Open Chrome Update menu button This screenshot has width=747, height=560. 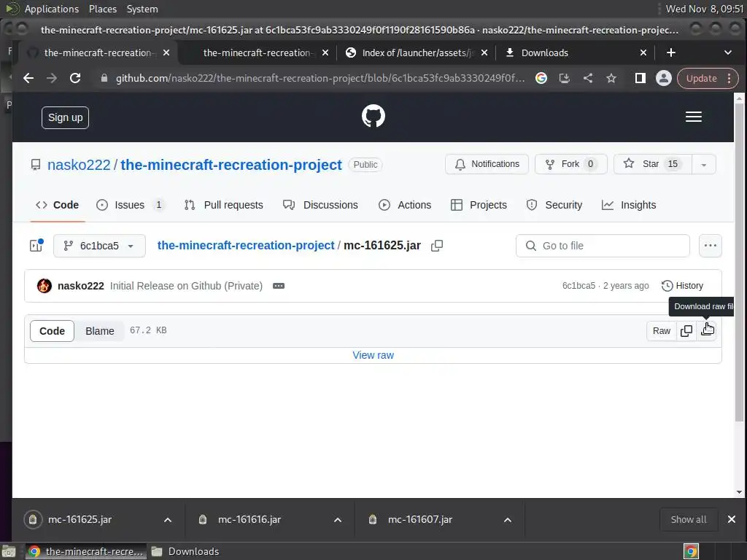(x=708, y=78)
